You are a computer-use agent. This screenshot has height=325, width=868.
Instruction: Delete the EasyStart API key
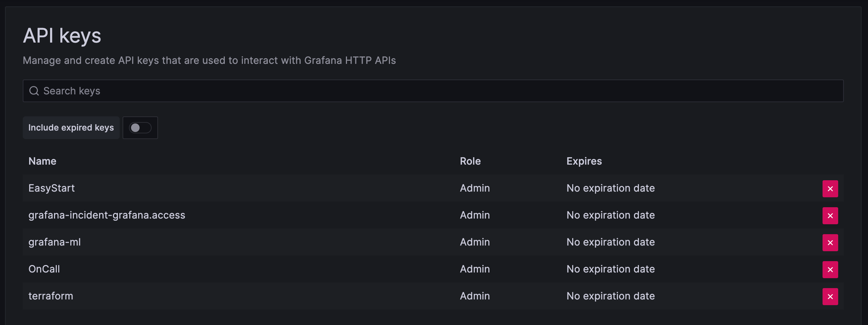coord(830,189)
